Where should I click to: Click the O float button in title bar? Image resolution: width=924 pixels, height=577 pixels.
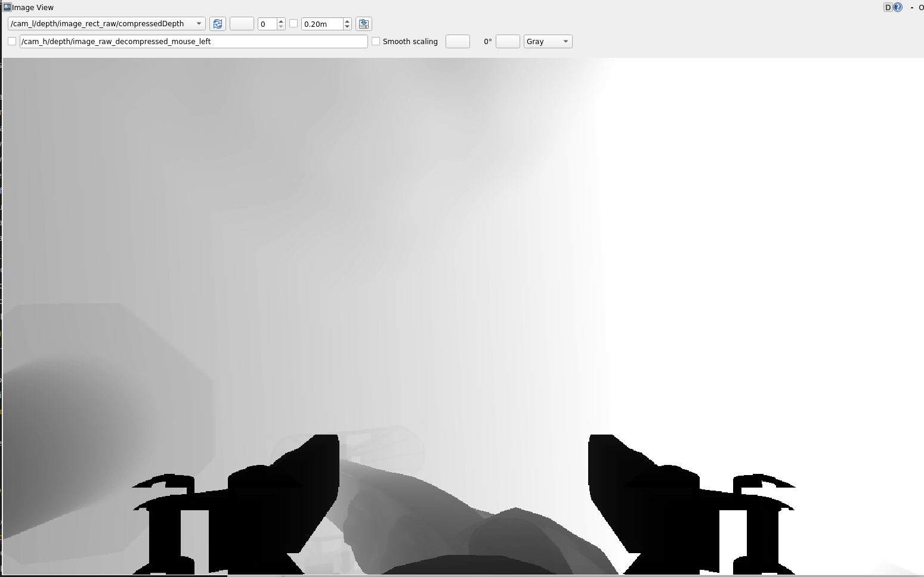point(921,8)
